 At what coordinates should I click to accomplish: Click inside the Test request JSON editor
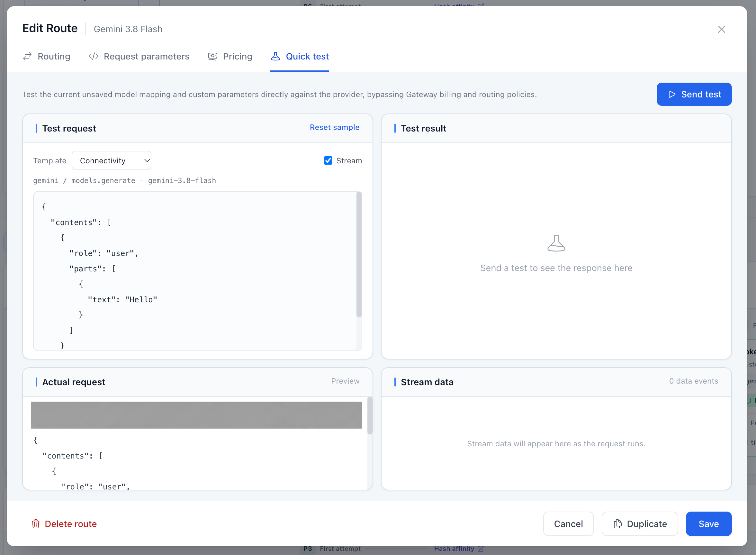point(195,271)
